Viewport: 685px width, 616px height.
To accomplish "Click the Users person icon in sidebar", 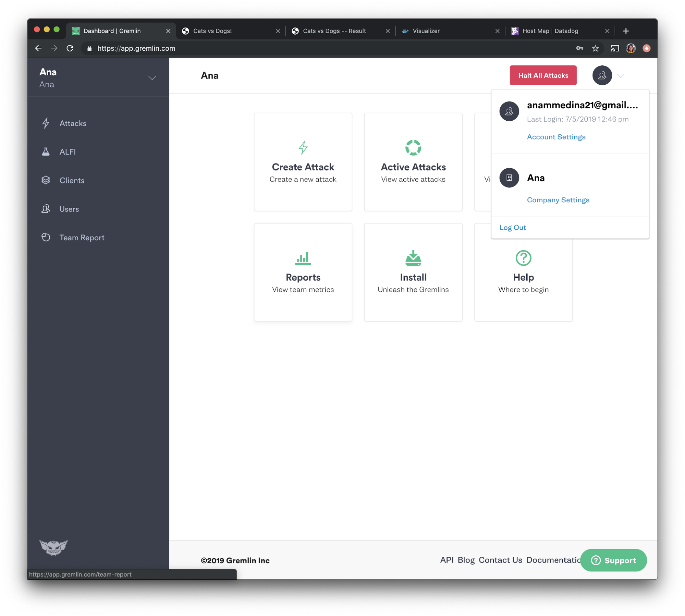I will [x=46, y=209].
